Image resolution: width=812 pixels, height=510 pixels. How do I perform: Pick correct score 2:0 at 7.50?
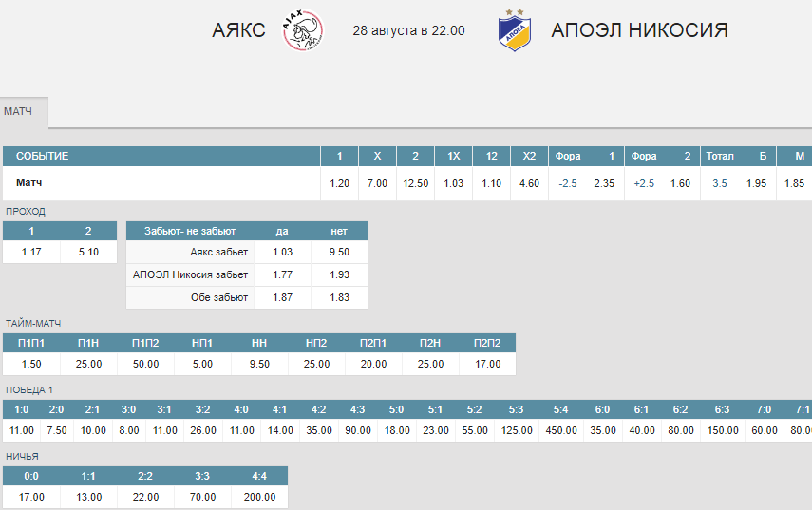[57, 431]
